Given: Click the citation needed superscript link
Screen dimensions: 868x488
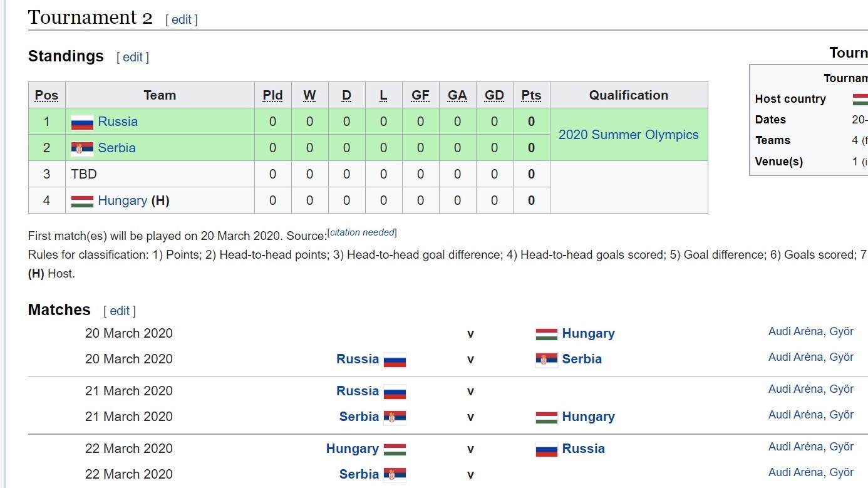Looking at the screenshot, I should click(x=362, y=232).
